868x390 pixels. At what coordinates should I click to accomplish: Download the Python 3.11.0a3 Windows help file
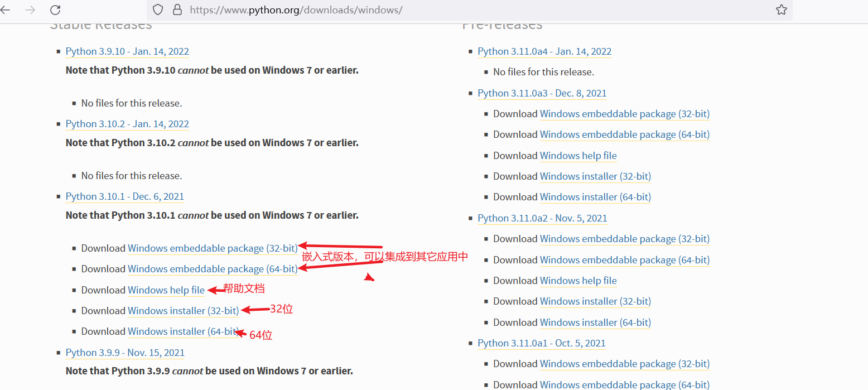pos(578,156)
